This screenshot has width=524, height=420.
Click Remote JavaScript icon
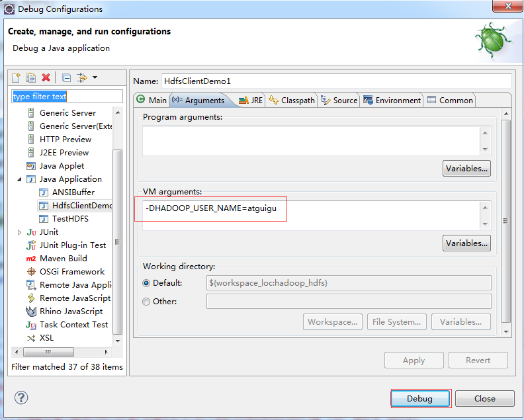click(31, 298)
